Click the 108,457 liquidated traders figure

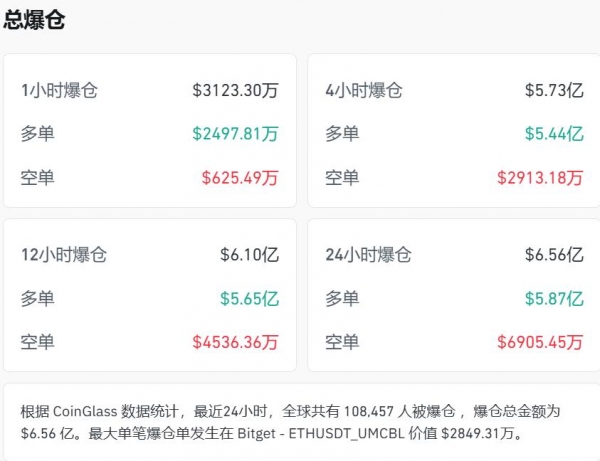point(368,412)
